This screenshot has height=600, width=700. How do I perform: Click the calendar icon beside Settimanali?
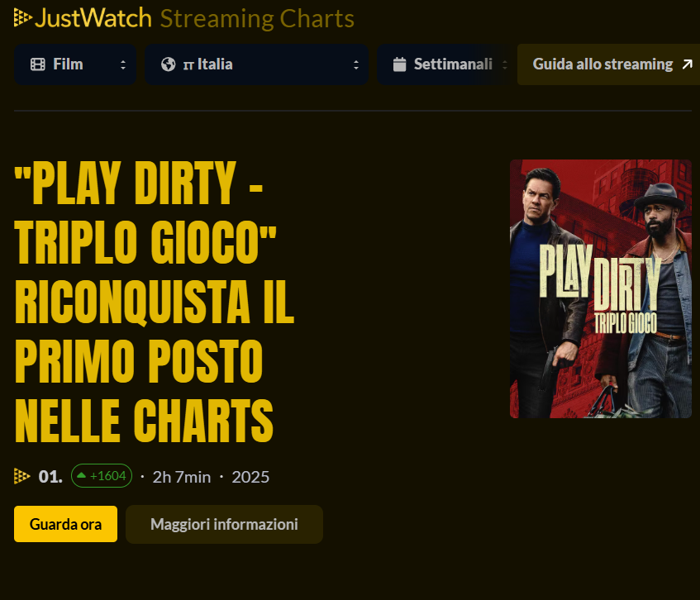point(399,64)
